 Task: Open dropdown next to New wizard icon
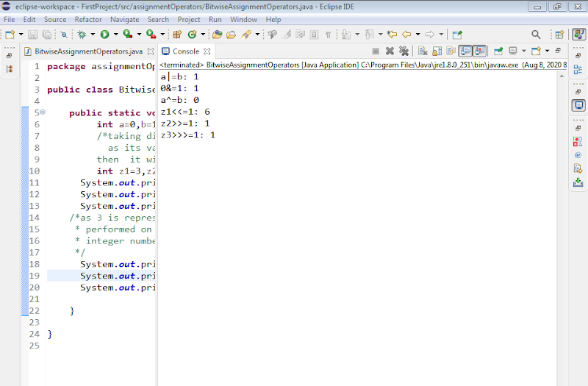(21, 35)
